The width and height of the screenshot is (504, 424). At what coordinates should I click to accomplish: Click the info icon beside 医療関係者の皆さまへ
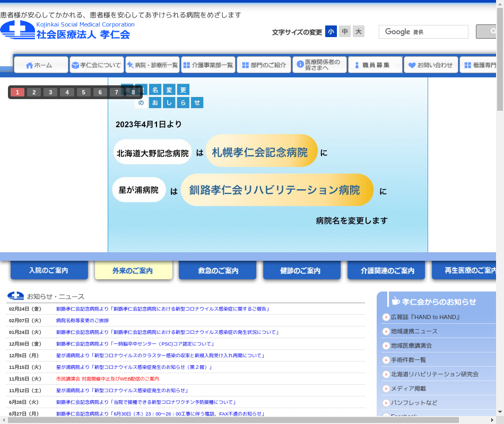pos(300,64)
